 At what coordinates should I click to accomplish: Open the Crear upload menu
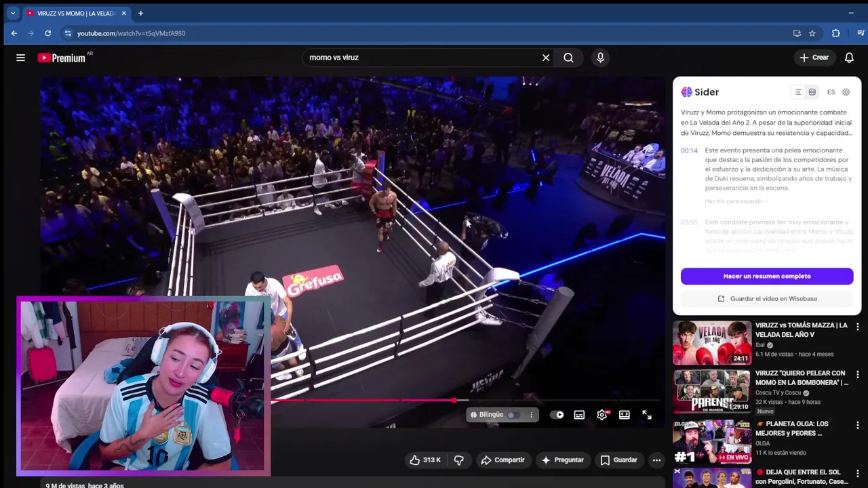coord(814,58)
